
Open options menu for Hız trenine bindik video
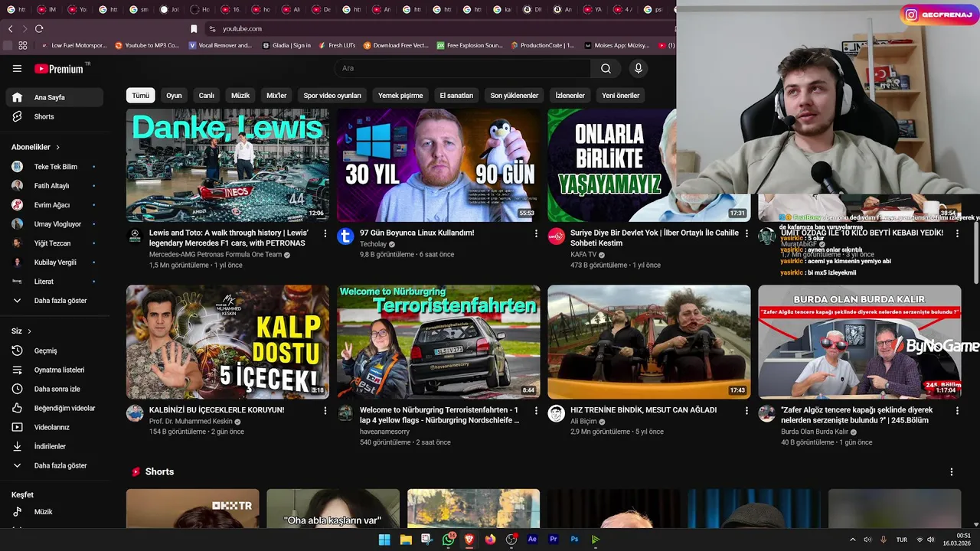746,411
